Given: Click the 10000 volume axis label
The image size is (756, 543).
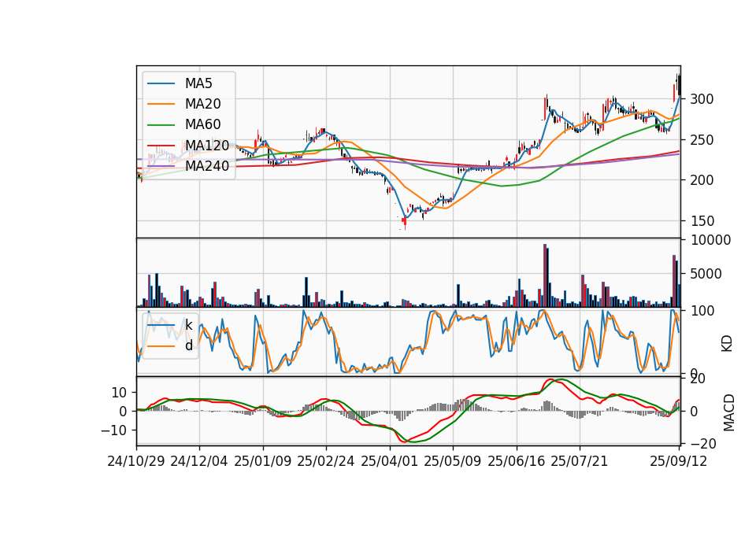Looking at the screenshot, I should point(710,240).
